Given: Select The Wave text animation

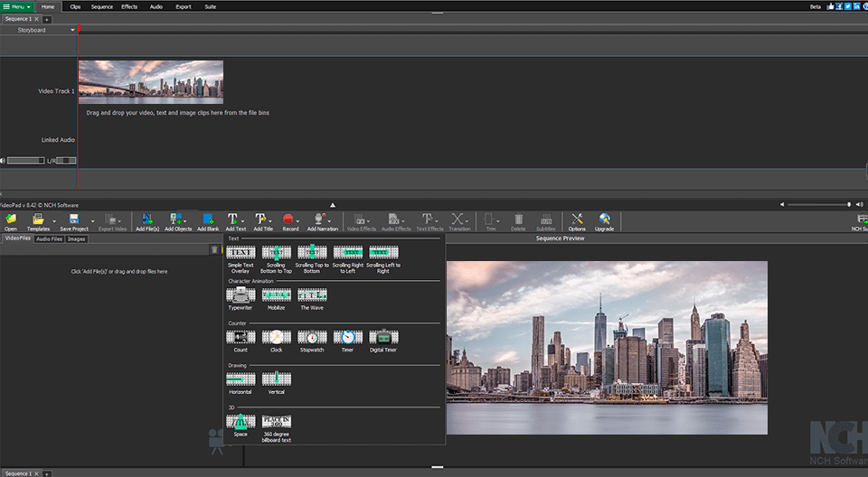Looking at the screenshot, I should pyautogui.click(x=311, y=295).
